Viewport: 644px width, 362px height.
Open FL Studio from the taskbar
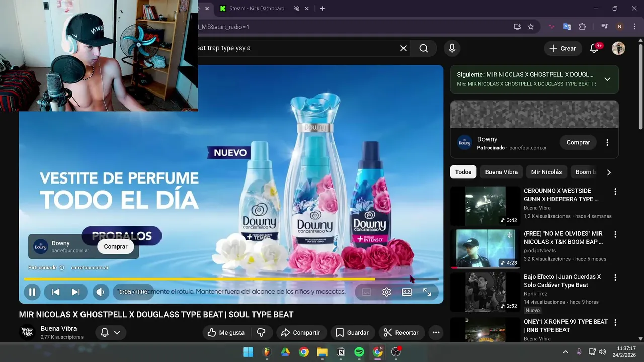click(x=267, y=352)
